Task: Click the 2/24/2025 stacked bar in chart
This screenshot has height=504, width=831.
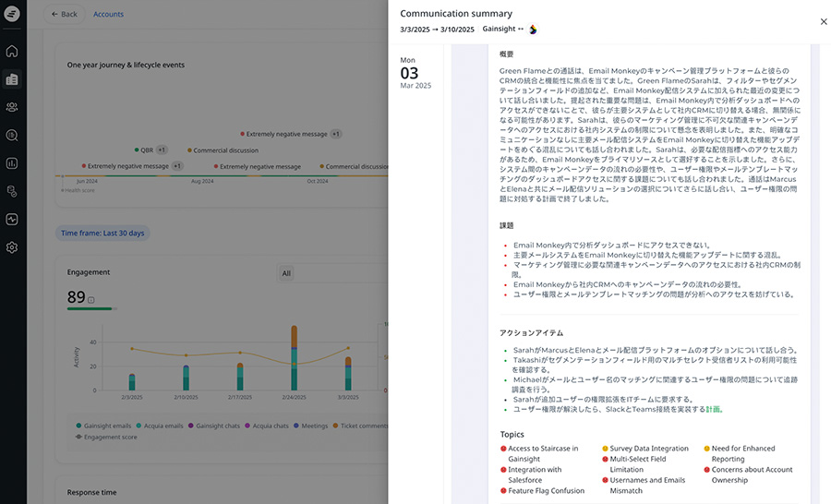Action: (295, 358)
